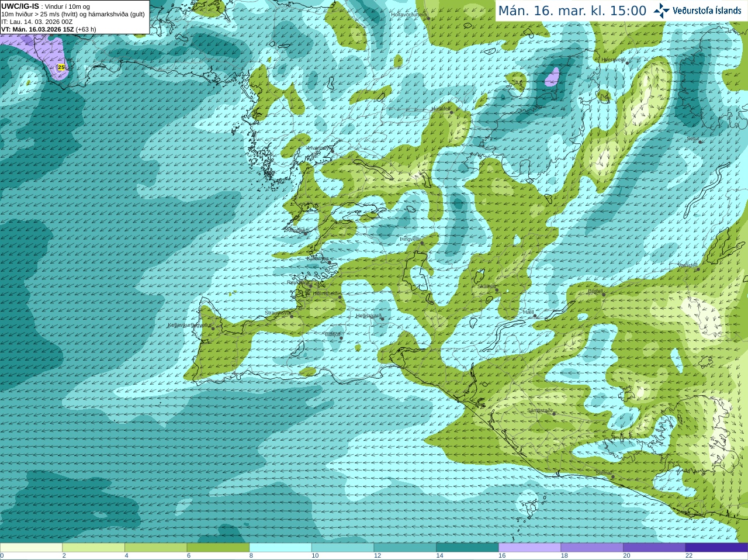748x560 pixels.
Task: Select the Keflavíkurflugvöllur station label
Action: (189, 325)
